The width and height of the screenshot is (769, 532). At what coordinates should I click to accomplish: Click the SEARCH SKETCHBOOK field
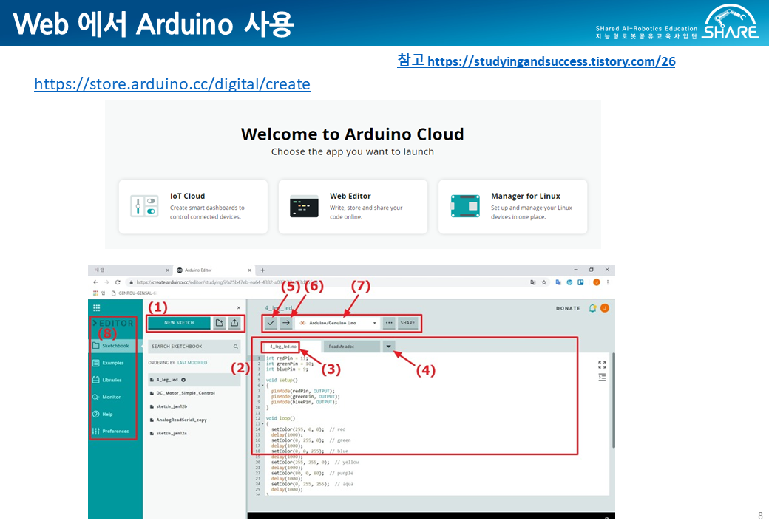[194, 347]
